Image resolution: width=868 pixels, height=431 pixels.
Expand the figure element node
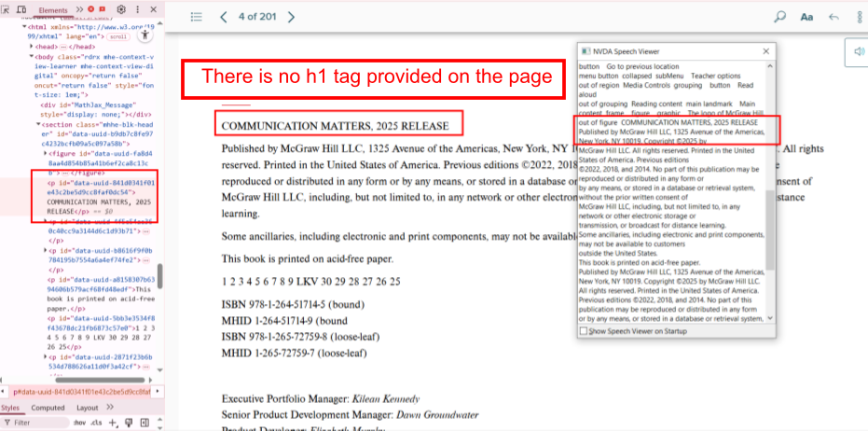coord(45,153)
